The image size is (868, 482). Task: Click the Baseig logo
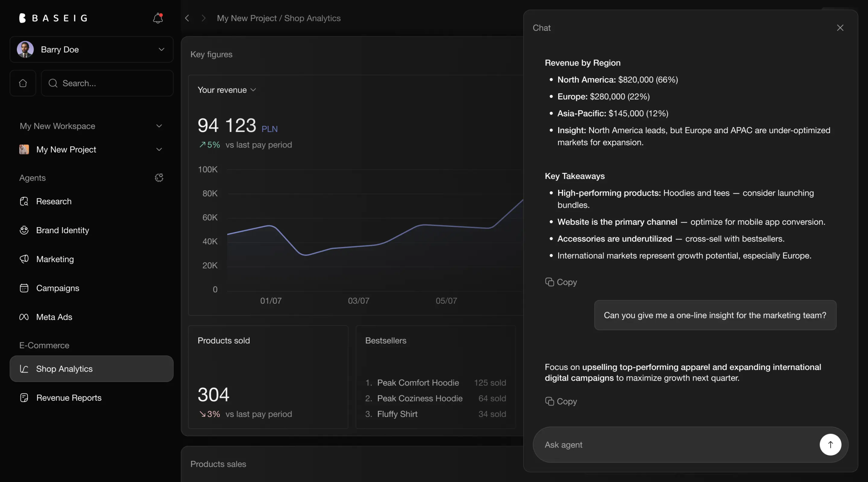click(54, 18)
